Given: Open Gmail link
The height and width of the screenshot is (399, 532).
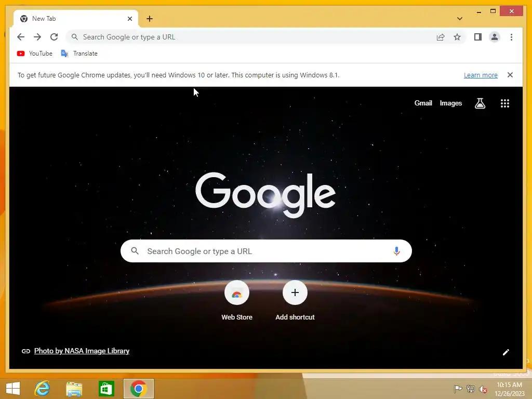Looking at the screenshot, I should tap(423, 103).
